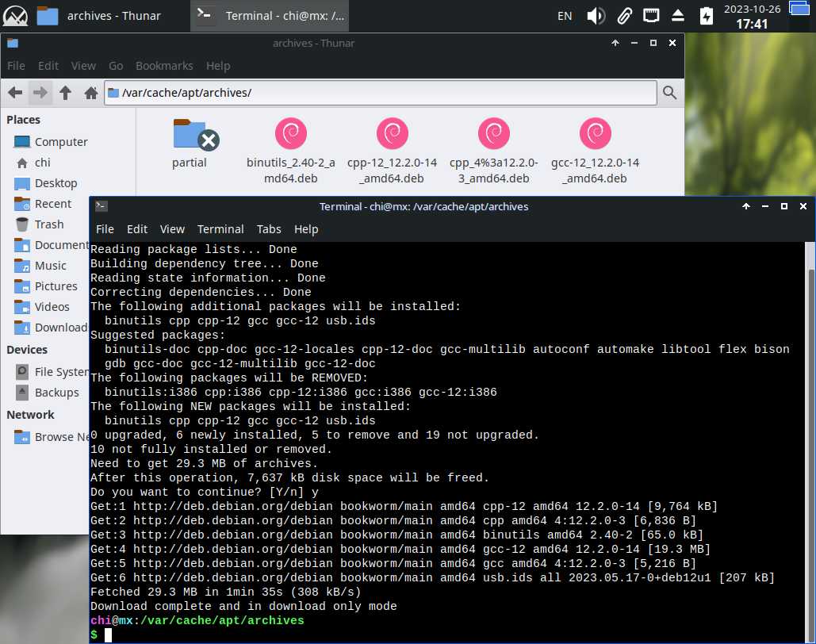The height and width of the screenshot is (644, 816).
Task: Switch to Terminal taskbar entry
Action: [270, 16]
